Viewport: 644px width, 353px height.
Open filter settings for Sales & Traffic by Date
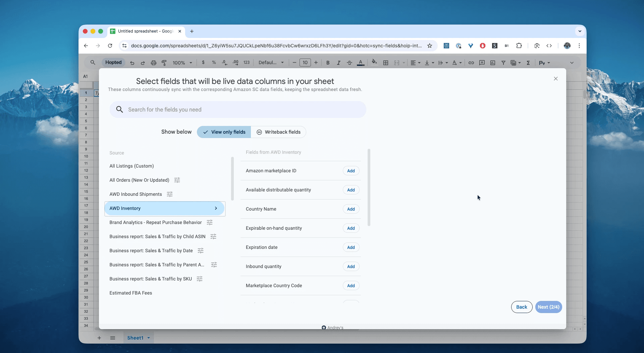click(201, 251)
